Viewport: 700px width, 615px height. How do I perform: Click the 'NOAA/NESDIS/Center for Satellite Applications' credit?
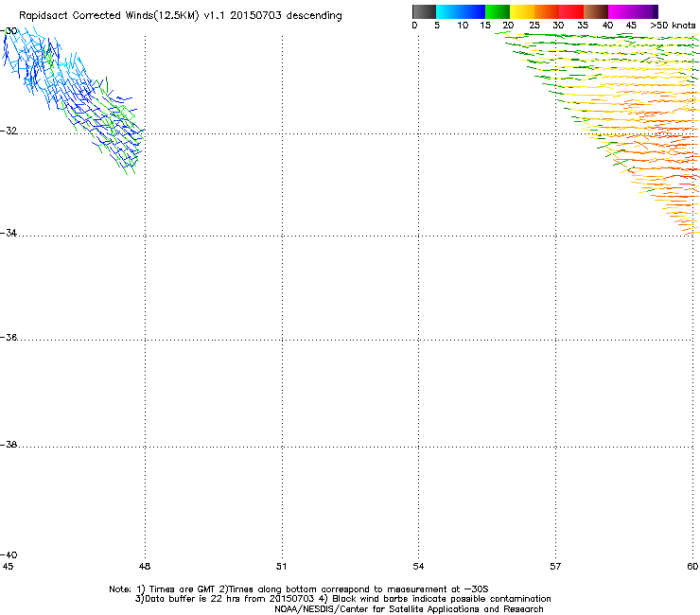pyautogui.click(x=377, y=609)
